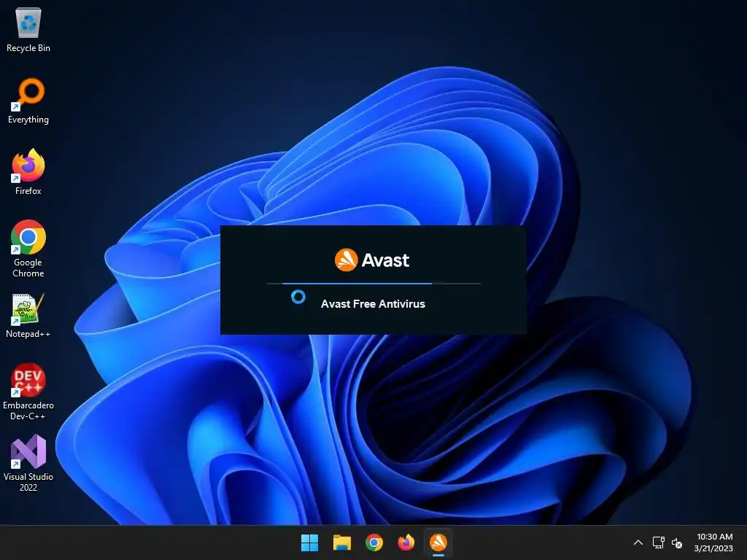
Task: Select the Visual Studio 2022 shortcut
Action: click(x=28, y=463)
